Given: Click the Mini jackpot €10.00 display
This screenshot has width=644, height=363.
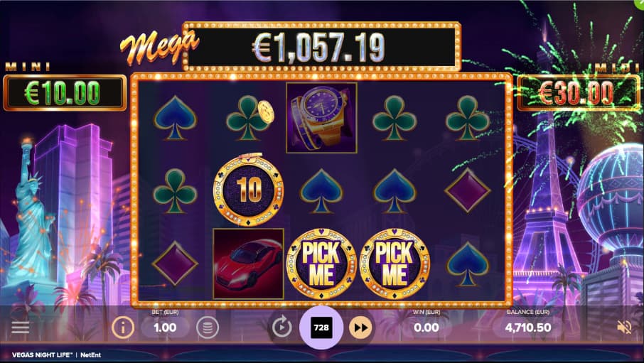Looking at the screenshot, I should point(65,93).
